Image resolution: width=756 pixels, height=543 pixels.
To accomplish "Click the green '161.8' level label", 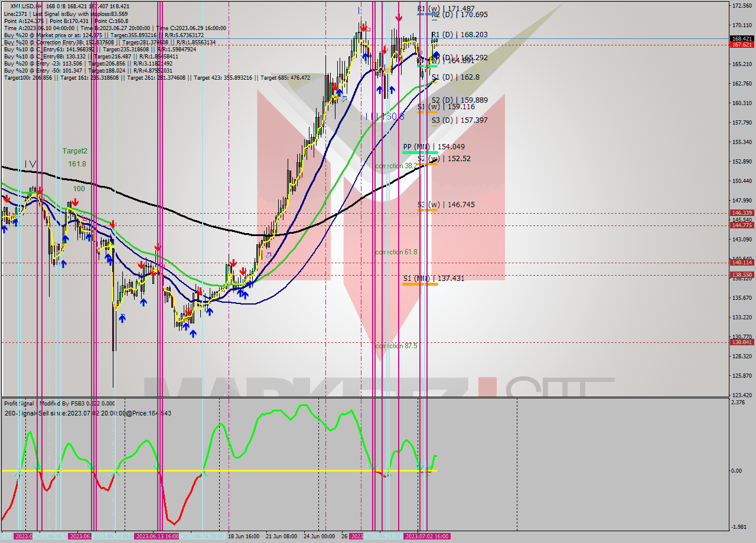I will (x=77, y=164).
